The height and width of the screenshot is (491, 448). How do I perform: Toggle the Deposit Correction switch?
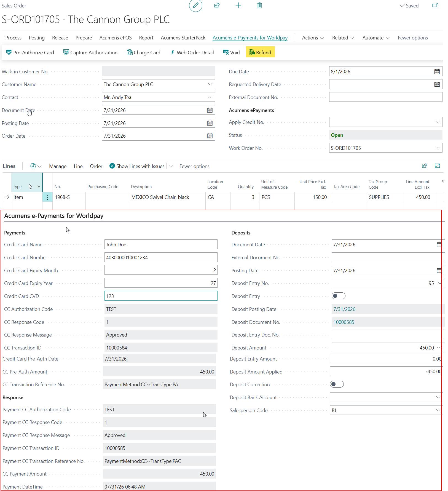point(337,384)
